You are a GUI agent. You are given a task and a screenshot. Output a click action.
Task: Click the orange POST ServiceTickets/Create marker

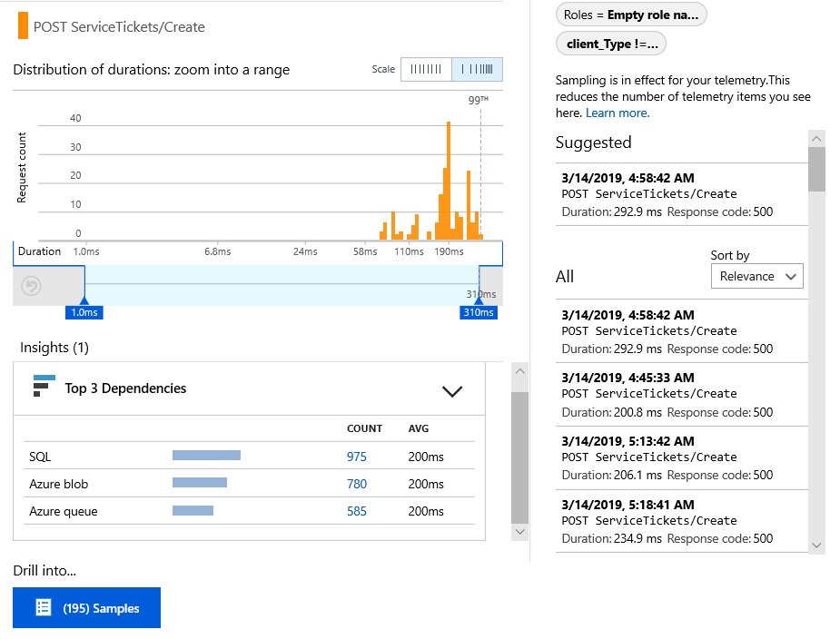click(23, 26)
